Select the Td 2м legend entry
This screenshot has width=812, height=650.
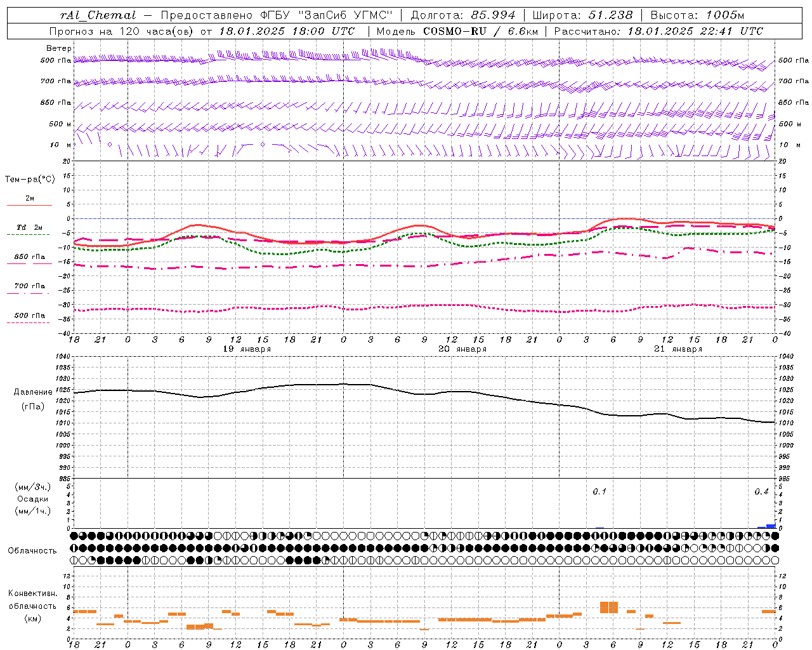coord(29,227)
